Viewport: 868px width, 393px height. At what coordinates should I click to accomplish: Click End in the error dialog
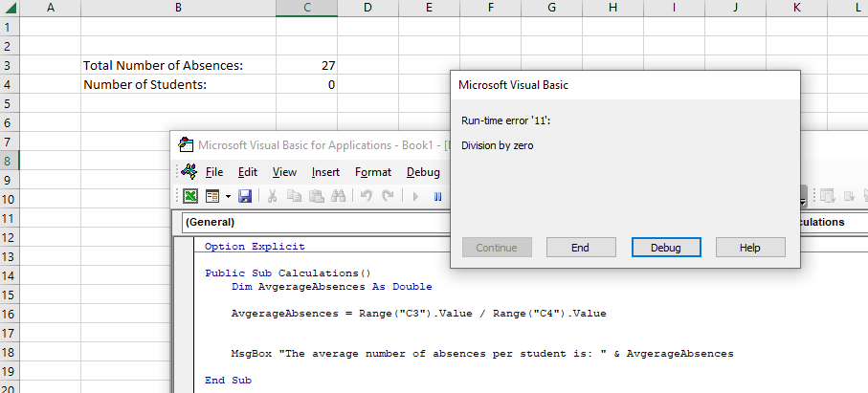(581, 248)
